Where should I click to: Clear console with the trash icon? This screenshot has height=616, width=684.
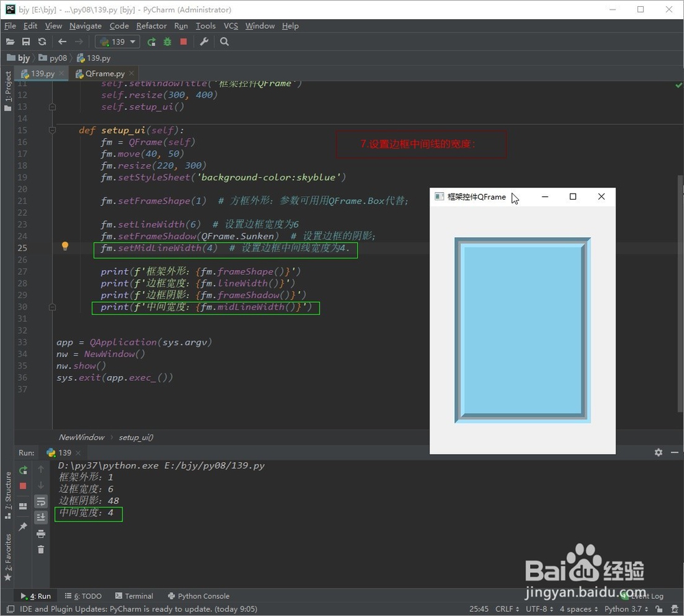[41, 549]
